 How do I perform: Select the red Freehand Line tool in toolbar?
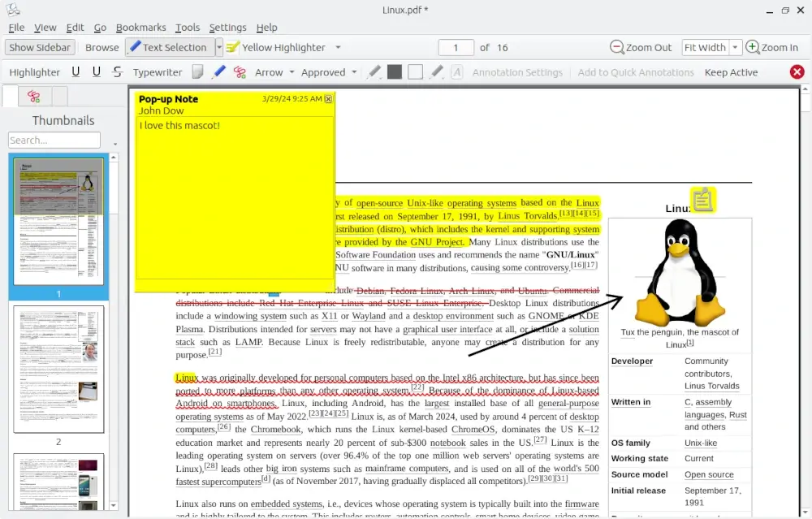point(240,72)
